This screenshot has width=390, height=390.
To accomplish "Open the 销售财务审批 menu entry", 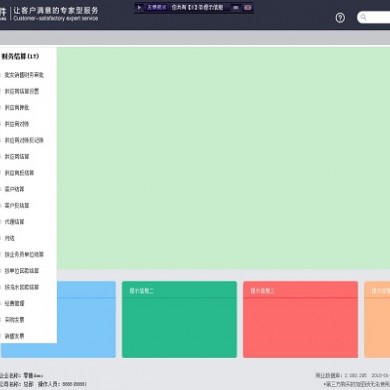I will point(24,75).
